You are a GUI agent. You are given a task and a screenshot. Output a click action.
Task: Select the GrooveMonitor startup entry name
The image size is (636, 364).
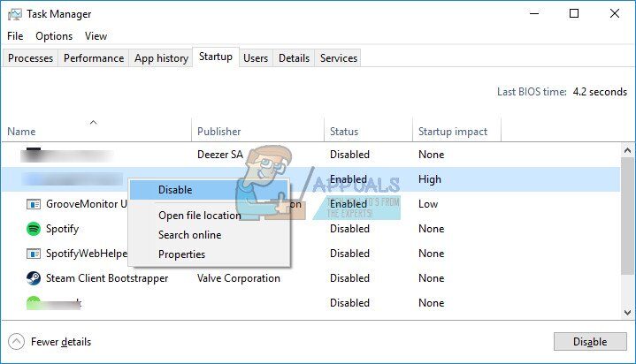[87, 204]
